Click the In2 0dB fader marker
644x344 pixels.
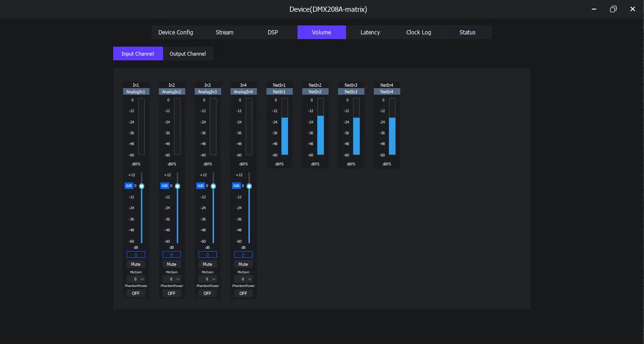165,186
